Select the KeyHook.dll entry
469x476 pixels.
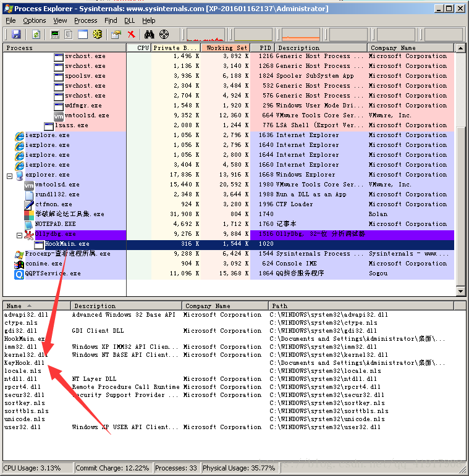tap(24, 363)
